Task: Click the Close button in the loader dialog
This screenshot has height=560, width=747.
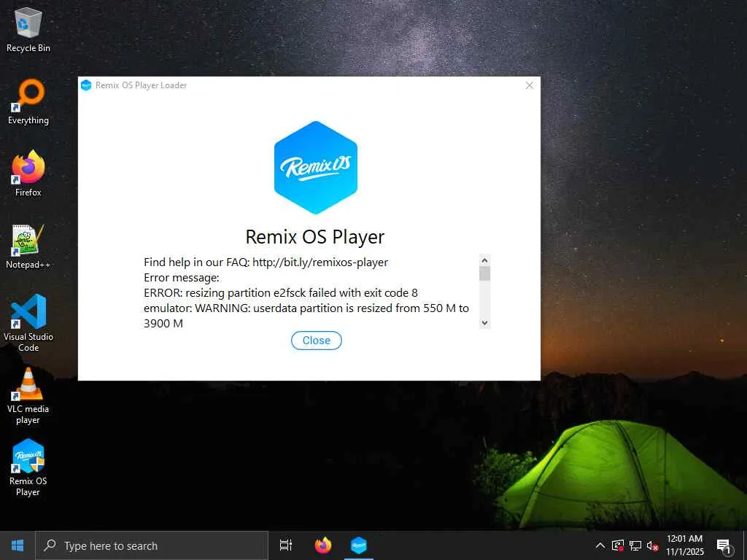Action: click(x=317, y=341)
